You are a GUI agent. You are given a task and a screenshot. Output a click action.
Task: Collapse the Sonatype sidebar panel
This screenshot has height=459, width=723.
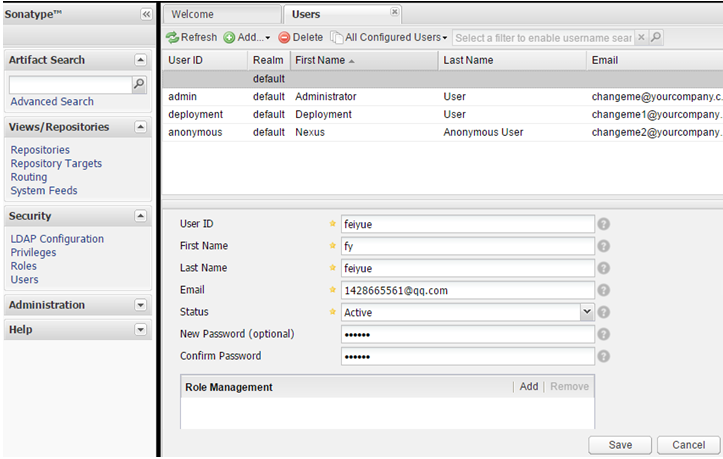146,14
